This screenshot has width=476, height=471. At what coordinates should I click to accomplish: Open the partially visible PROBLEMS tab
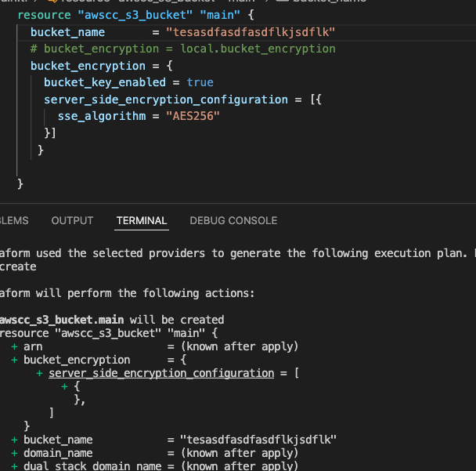tap(14, 221)
